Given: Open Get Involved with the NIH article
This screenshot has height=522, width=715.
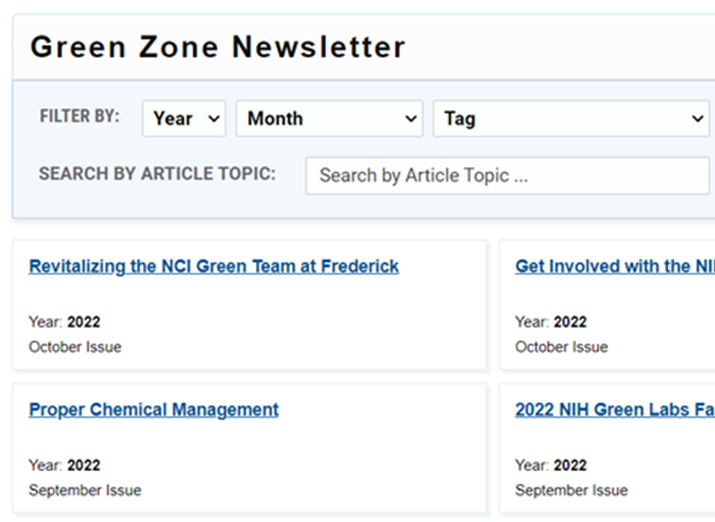Looking at the screenshot, I should click(615, 266).
